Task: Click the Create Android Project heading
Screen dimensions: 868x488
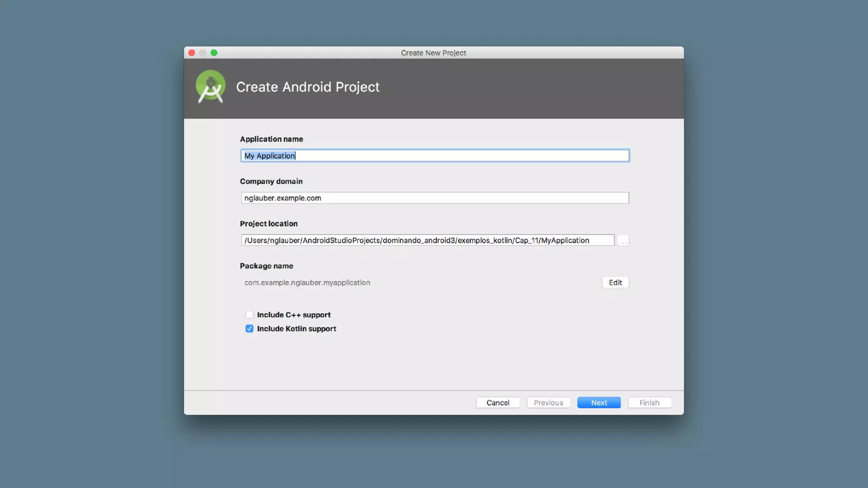Action: [x=308, y=87]
